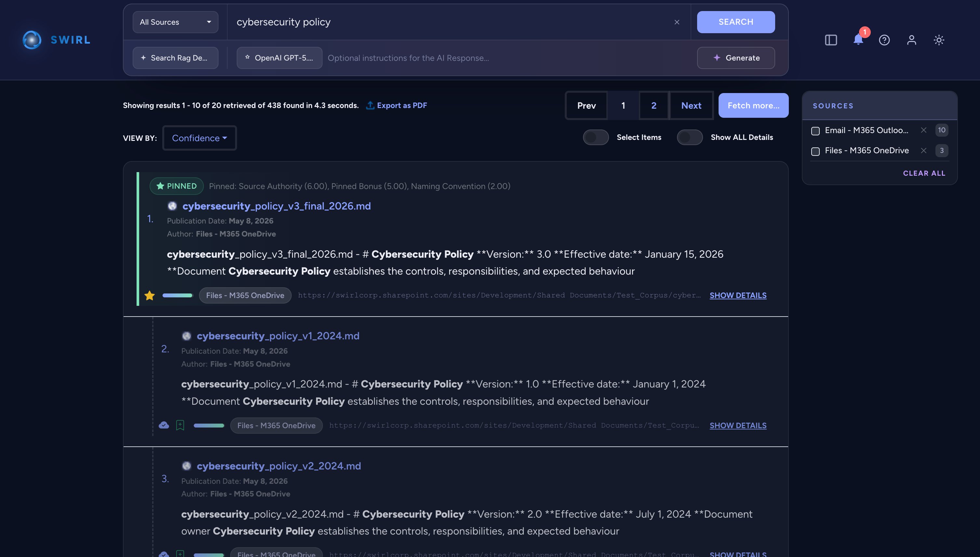Open notifications bell icon
The width and height of the screenshot is (980, 557).
(x=858, y=39)
